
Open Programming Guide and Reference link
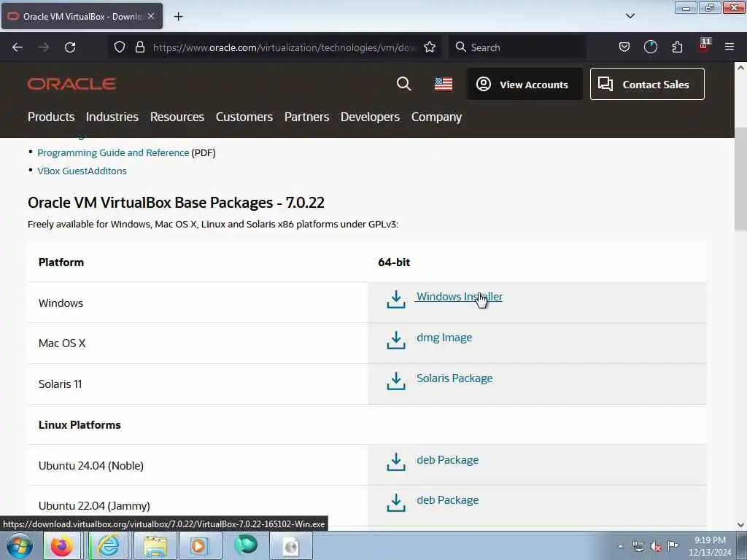(113, 153)
